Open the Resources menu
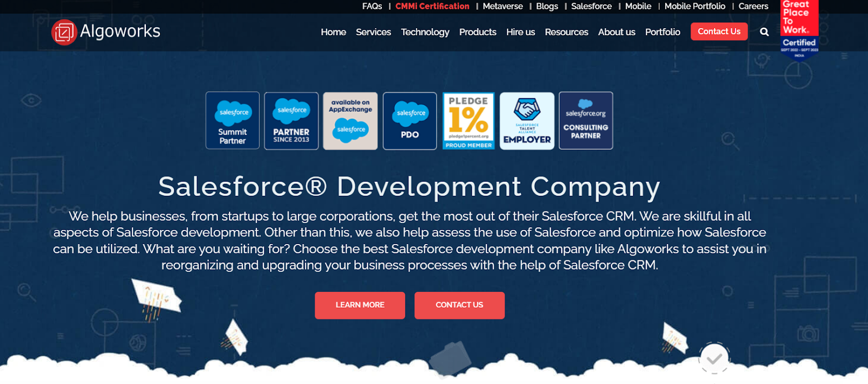The height and width of the screenshot is (384, 868). (x=566, y=32)
